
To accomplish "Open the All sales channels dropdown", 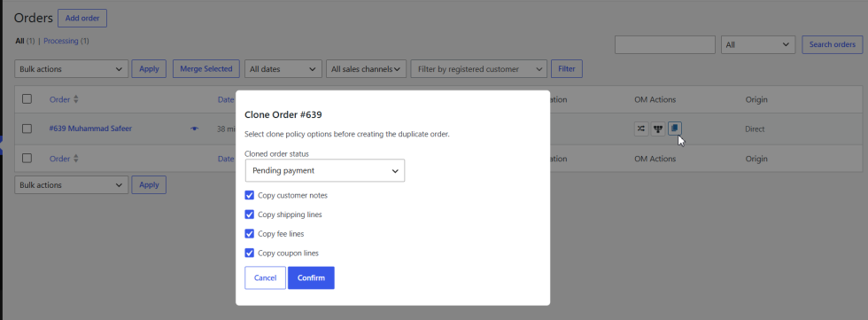I will tap(366, 69).
